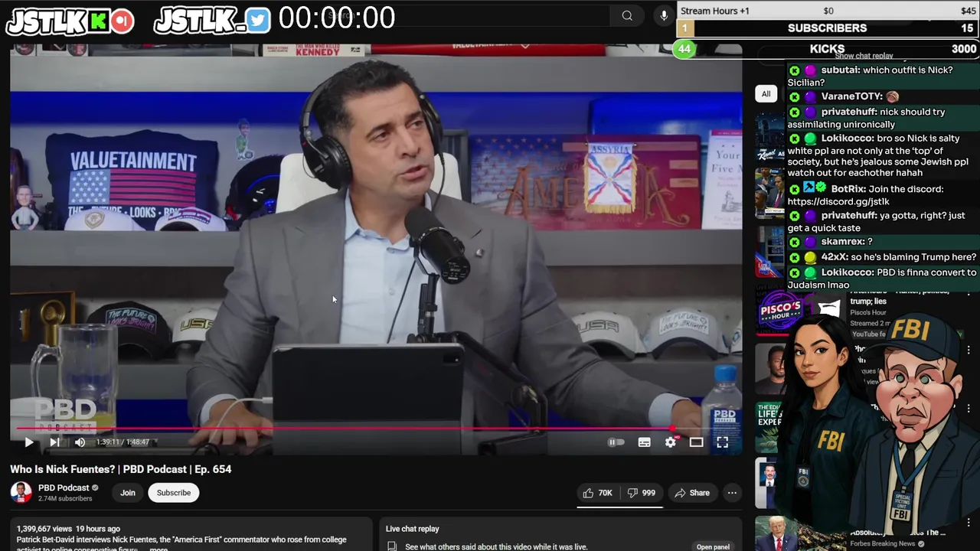The image size is (980, 551).
Task: Click the KICKS goal bar
Action: (x=828, y=49)
